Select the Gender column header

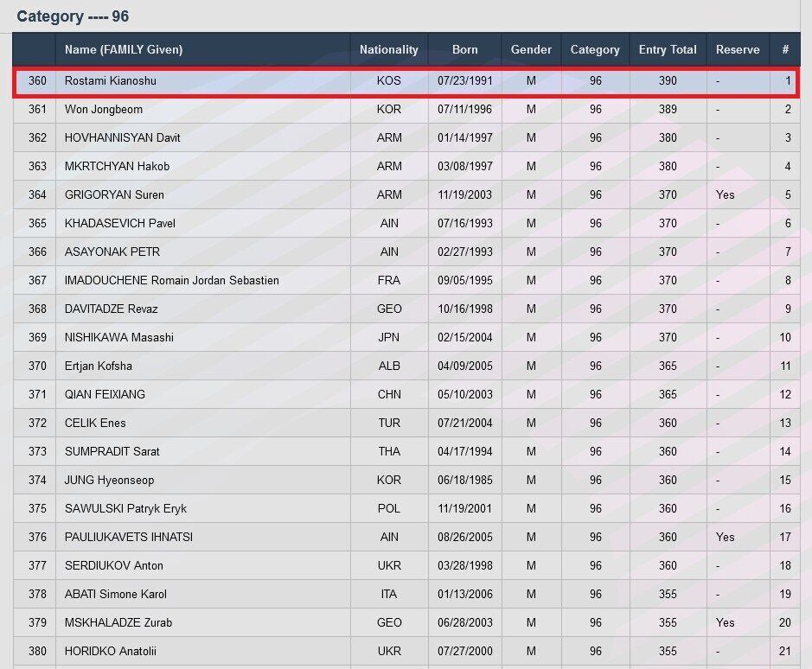(x=531, y=49)
